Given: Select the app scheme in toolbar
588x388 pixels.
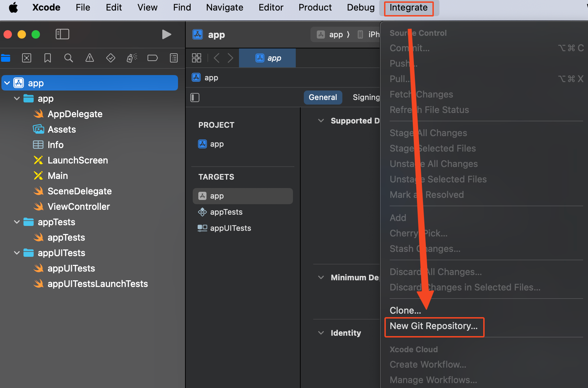Looking at the screenshot, I should pyautogui.click(x=330, y=34).
